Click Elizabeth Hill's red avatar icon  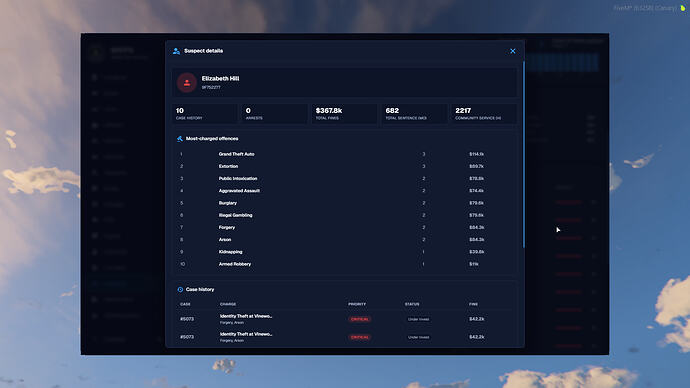tap(187, 83)
